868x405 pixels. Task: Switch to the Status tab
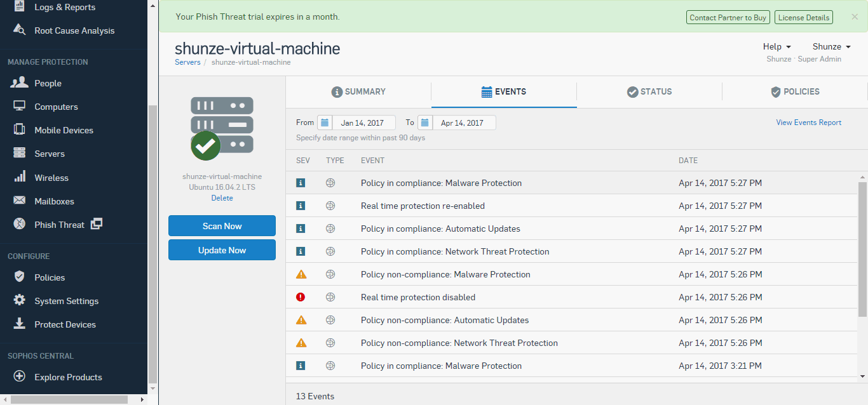coord(649,91)
